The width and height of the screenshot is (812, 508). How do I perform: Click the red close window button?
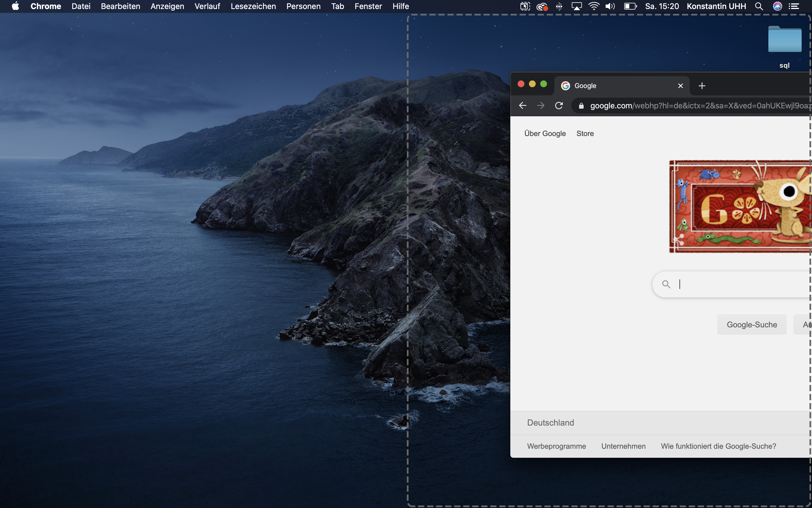pos(521,84)
